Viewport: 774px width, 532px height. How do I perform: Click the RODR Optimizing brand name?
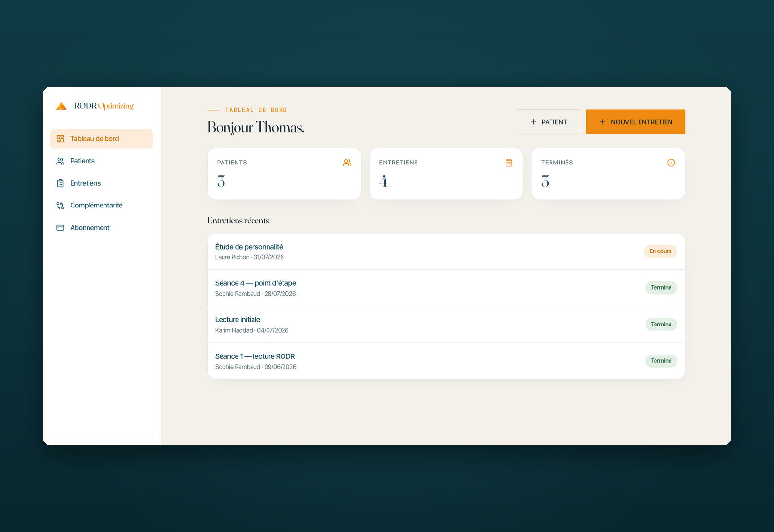(x=104, y=106)
